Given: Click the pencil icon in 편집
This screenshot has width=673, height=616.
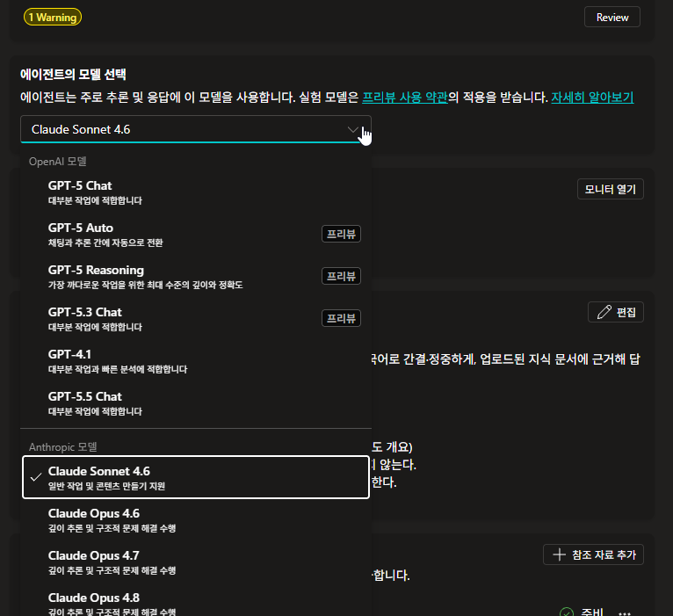Looking at the screenshot, I should pyautogui.click(x=604, y=312).
